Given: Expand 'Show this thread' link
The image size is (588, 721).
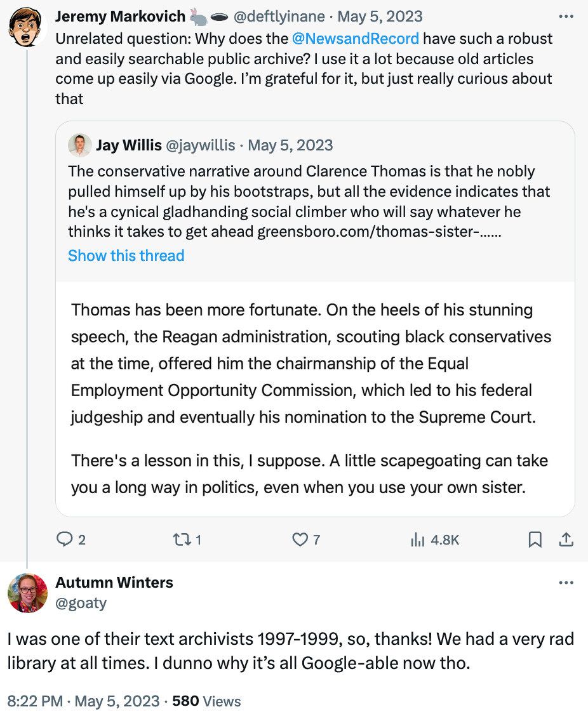Looking at the screenshot, I should (x=126, y=256).
